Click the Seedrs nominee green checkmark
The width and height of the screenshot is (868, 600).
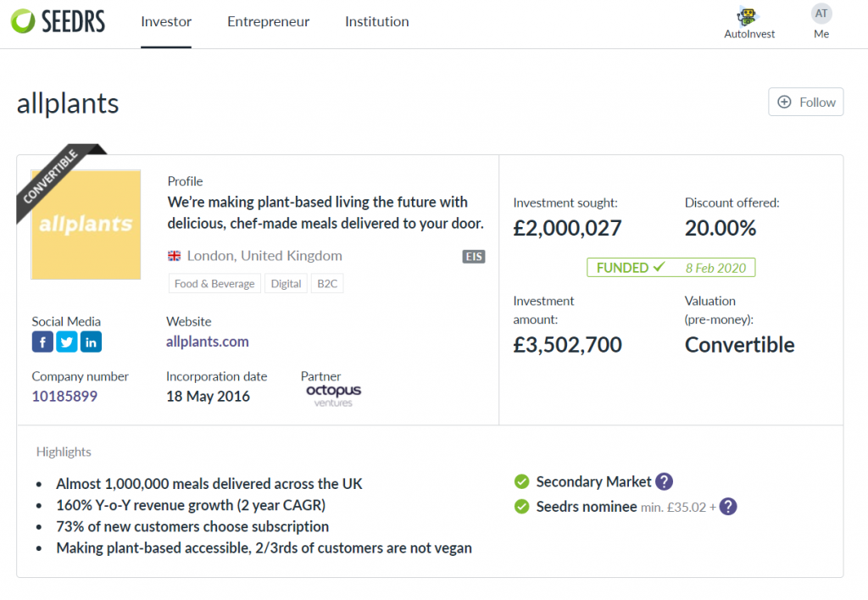pyautogui.click(x=521, y=507)
